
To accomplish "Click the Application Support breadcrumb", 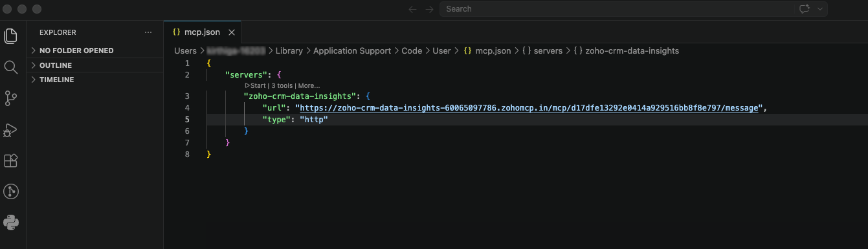I will (352, 50).
